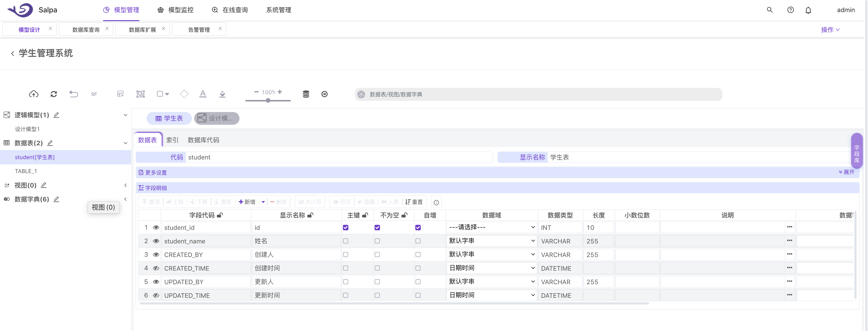
Task: Check 自增 checkbox for UPDATED_TIME
Action: [418, 295]
